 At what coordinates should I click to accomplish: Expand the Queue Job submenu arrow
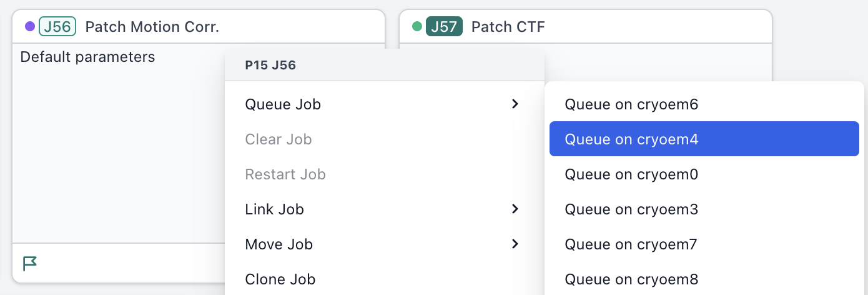coord(515,104)
